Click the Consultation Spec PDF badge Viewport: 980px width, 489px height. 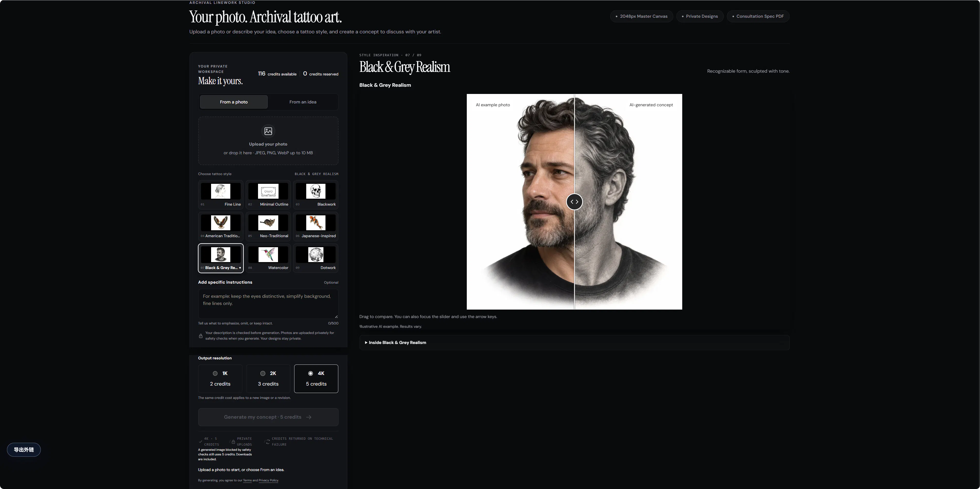(758, 16)
